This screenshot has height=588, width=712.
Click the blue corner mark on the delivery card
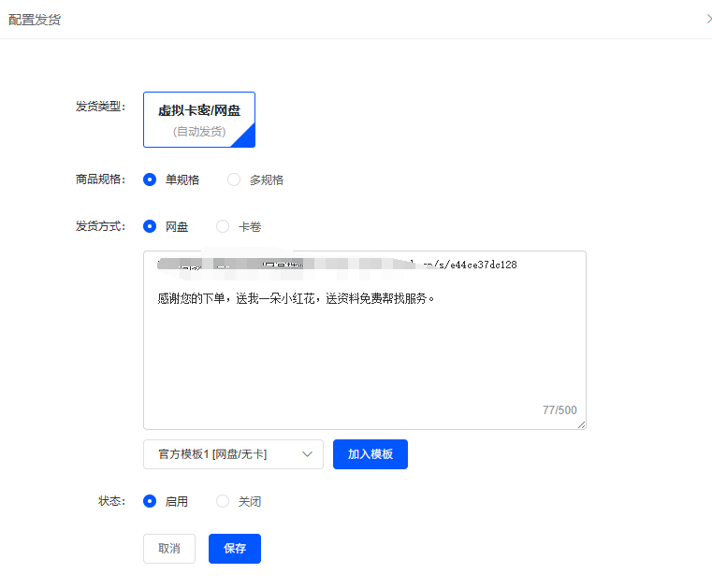tap(246, 139)
